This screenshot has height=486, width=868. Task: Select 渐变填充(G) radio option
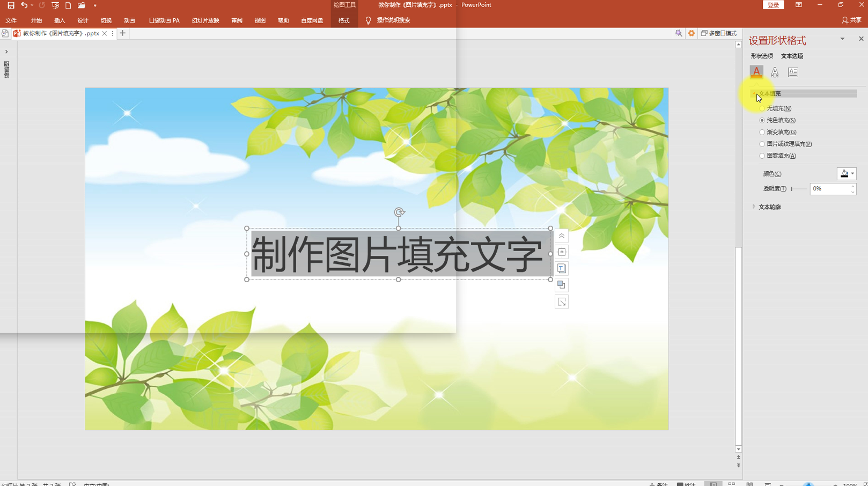click(x=762, y=132)
